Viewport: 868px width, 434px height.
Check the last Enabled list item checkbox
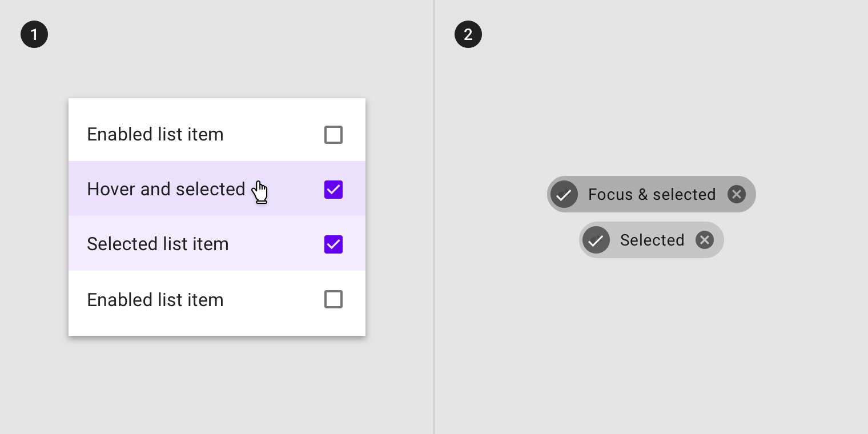click(x=333, y=299)
